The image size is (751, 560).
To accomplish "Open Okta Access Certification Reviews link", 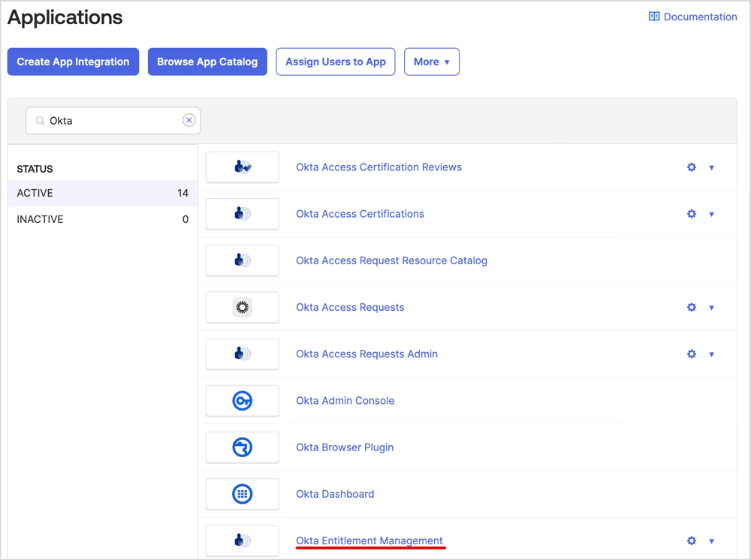I will (x=379, y=167).
